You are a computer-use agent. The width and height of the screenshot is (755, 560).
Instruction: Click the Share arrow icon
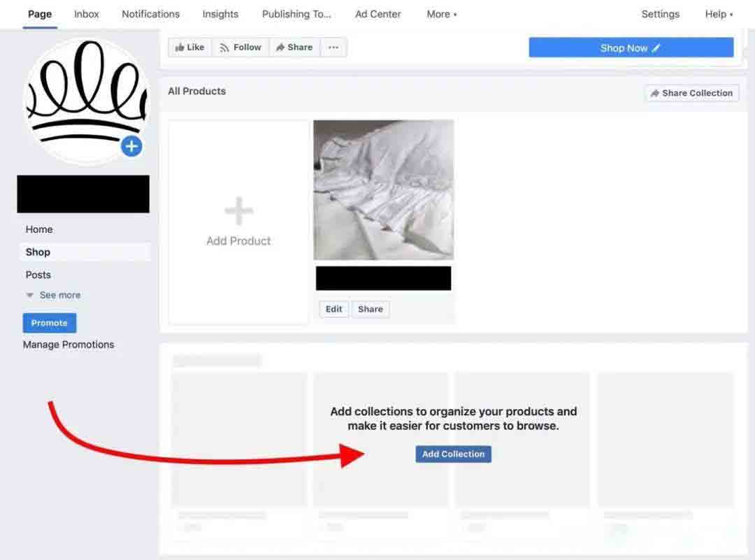[280, 47]
